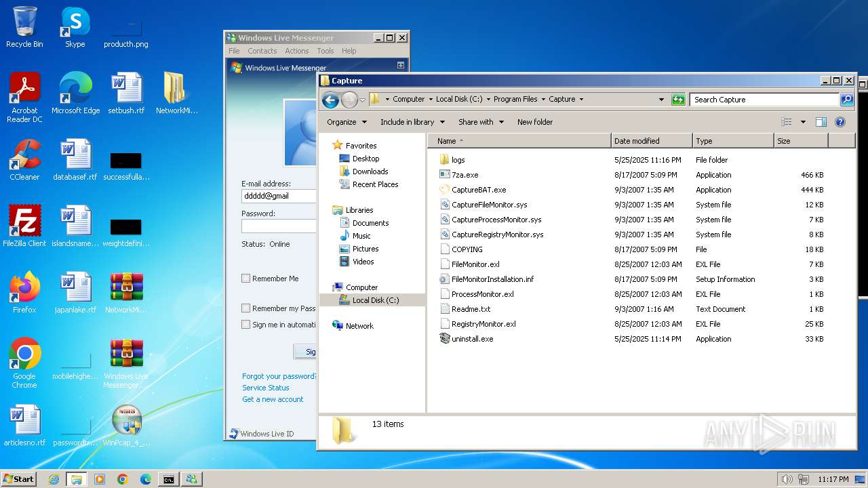Click the Computer breadcrumb in address bar

point(408,99)
